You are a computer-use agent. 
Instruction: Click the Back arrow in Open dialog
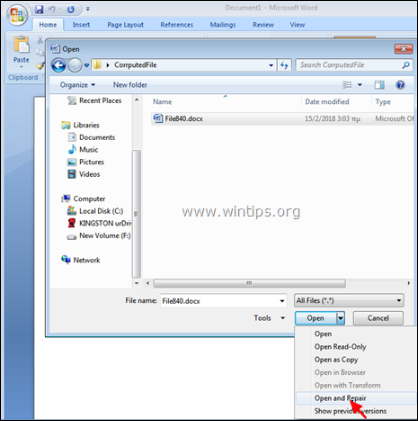[59, 65]
